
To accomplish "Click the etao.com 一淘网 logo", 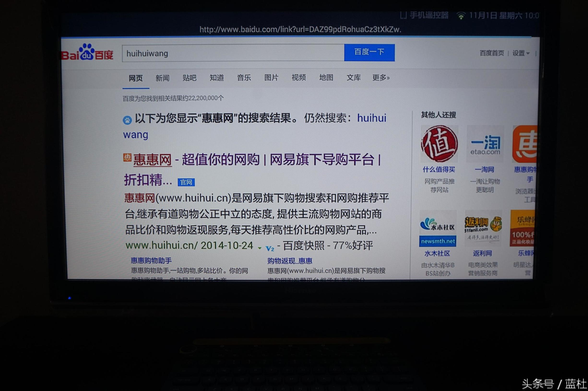I will 485,145.
